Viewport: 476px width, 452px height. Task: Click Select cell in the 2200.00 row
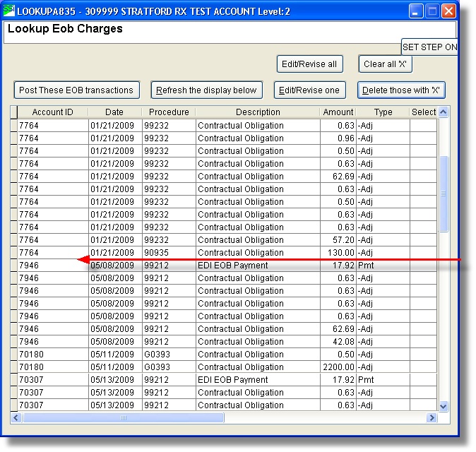(x=424, y=367)
